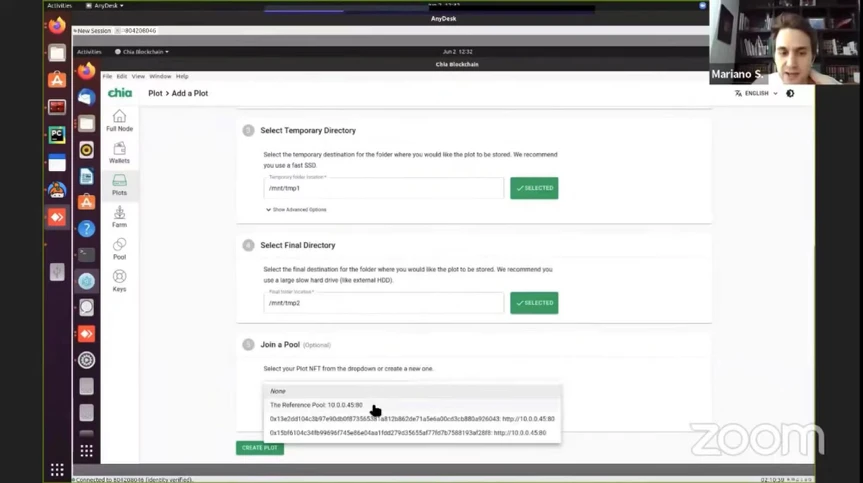Select the Plots sidebar icon
The height and width of the screenshot is (483, 863).
click(119, 185)
